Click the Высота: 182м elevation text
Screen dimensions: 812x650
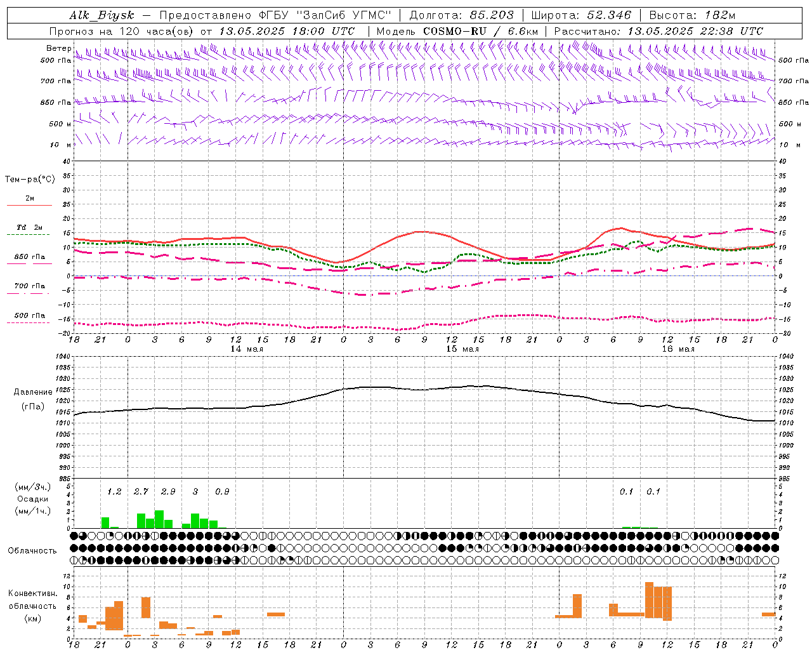coord(692,15)
